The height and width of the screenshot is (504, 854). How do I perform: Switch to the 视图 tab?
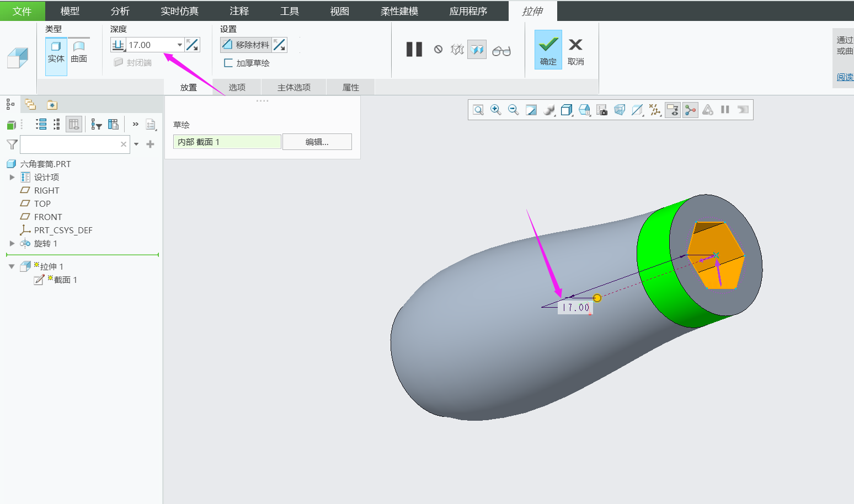340,11
